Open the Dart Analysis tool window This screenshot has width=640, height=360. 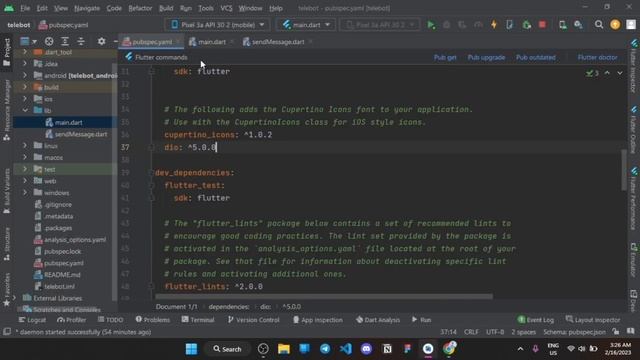point(378,320)
